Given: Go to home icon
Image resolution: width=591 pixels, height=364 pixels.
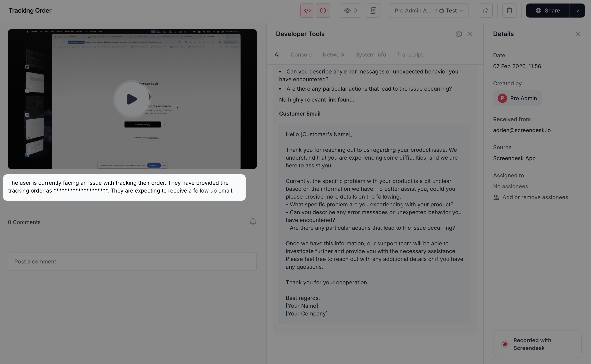Looking at the screenshot, I should click(x=485, y=11).
